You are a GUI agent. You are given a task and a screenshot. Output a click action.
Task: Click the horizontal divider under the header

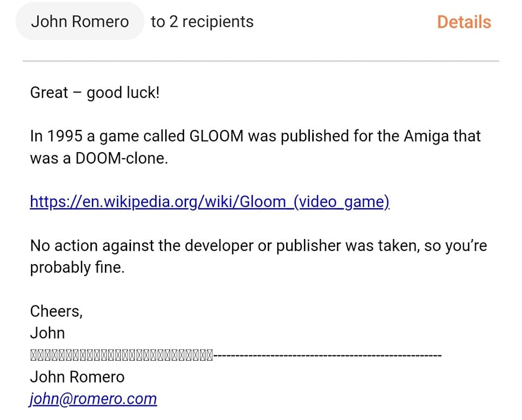tap(260, 61)
